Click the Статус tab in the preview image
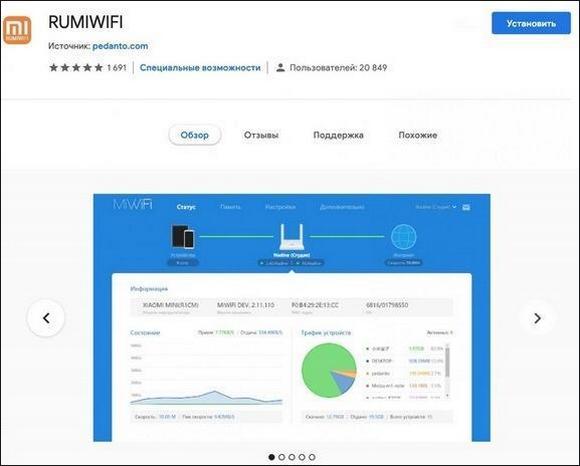Screen dimensions: 580x466 (186, 207)
